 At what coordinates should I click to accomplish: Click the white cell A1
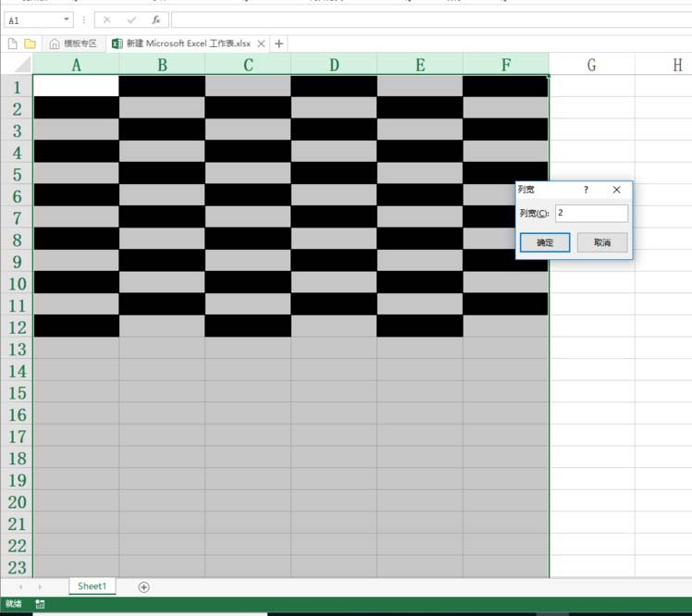click(x=76, y=86)
